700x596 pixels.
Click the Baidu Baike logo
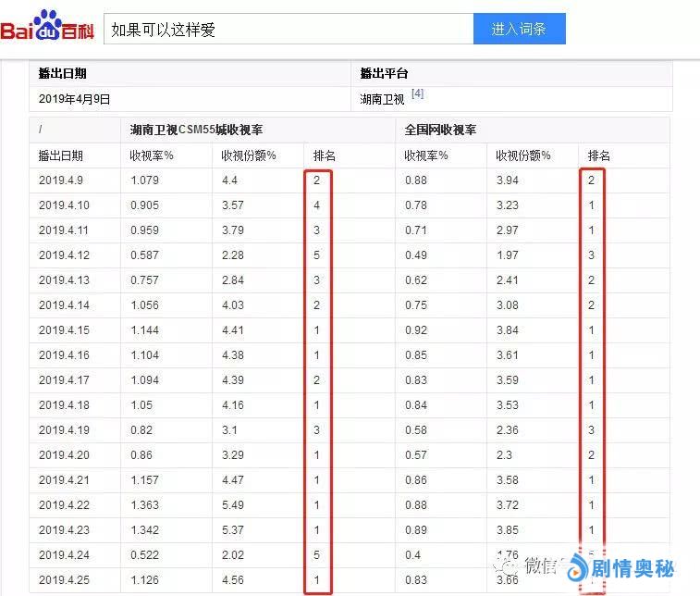pyautogui.click(x=46, y=28)
